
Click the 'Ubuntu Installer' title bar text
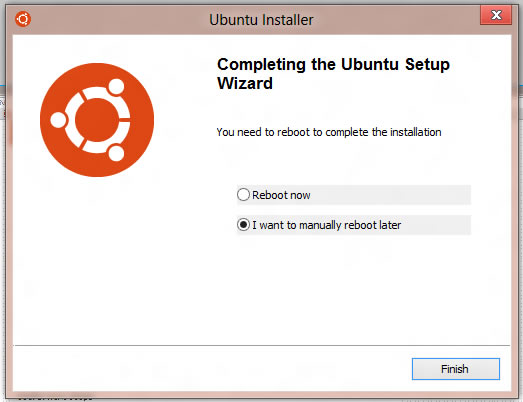coord(262,20)
